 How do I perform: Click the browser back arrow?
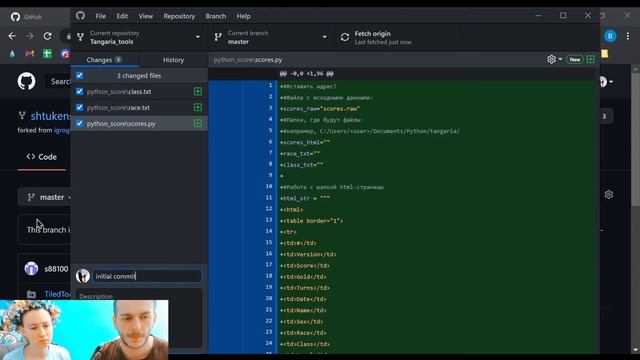tap(12, 36)
